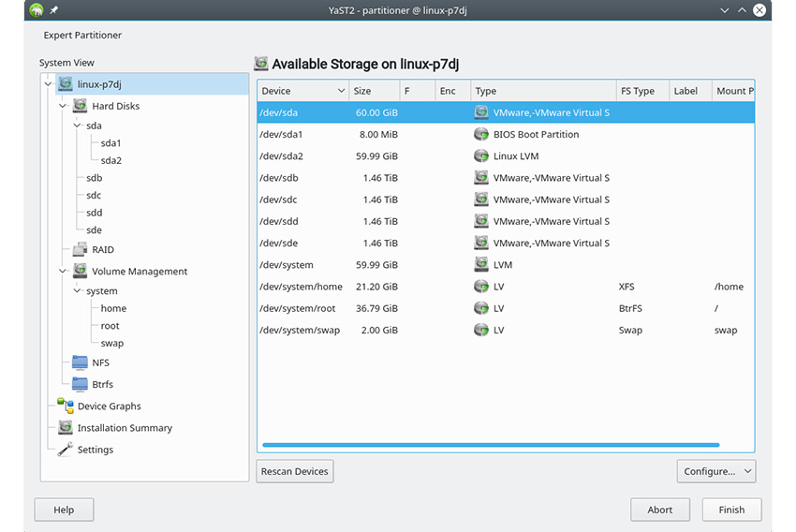Click the pin icon in title bar
The width and height of the screenshot is (796, 532).
(x=53, y=10)
